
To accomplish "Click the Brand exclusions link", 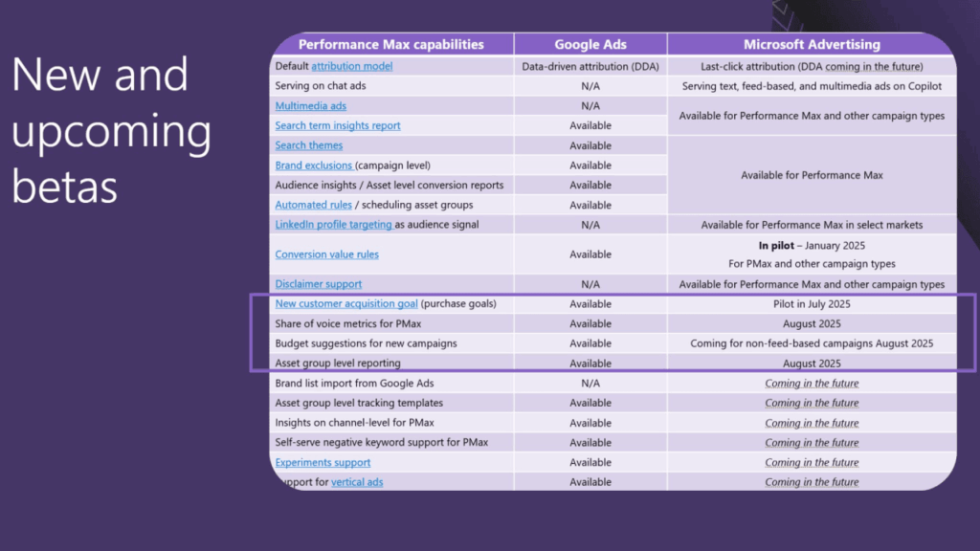I will [x=314, y=165].
